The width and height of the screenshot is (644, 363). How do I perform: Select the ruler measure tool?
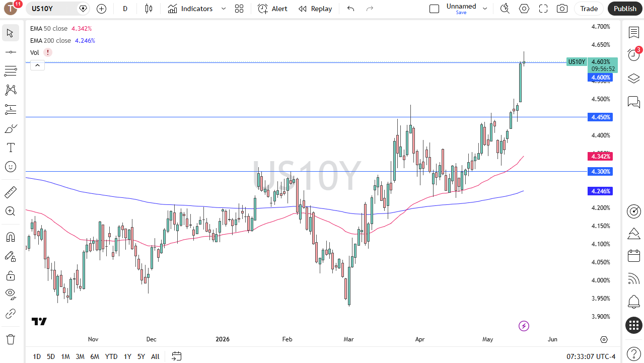coord(10,192)
